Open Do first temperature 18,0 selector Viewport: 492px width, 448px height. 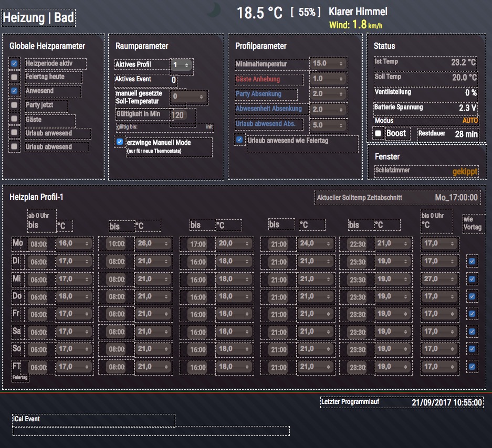point(75,296)
